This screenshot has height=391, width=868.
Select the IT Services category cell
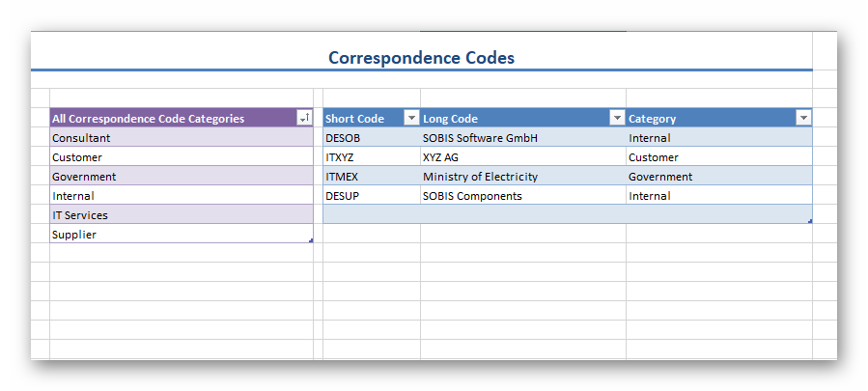181,215
